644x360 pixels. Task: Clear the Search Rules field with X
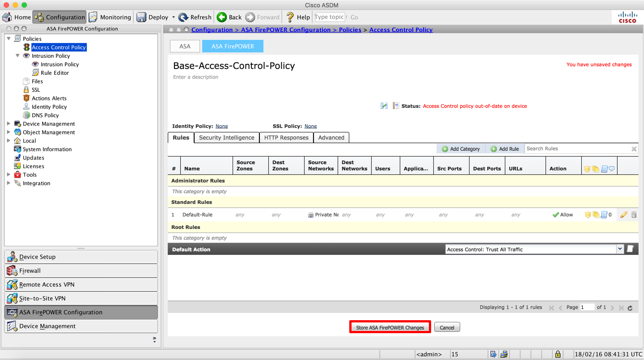[634, 149]
